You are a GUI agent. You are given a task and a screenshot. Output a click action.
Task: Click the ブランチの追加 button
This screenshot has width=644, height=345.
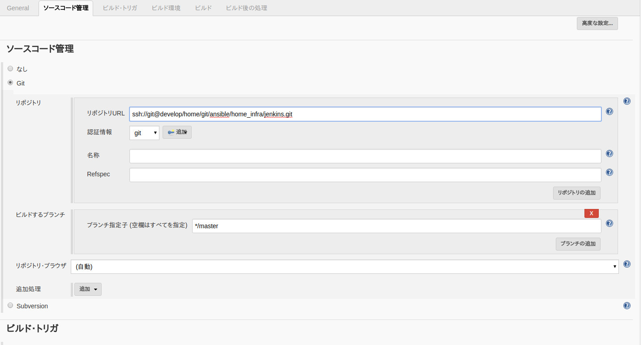pyautogui.click(x=578, y=244)
